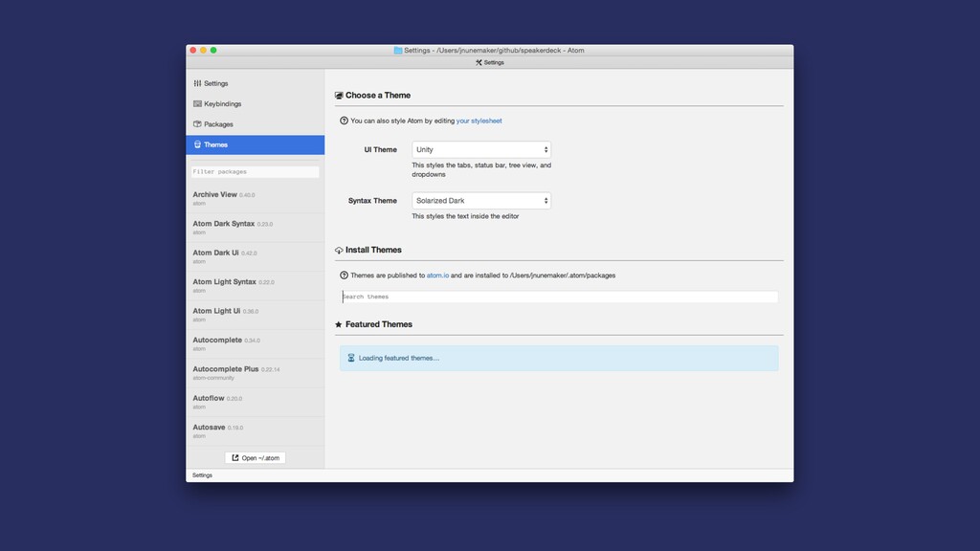Click the Install Themes heading
Screen dimensions: 980x551
[374, 250]
